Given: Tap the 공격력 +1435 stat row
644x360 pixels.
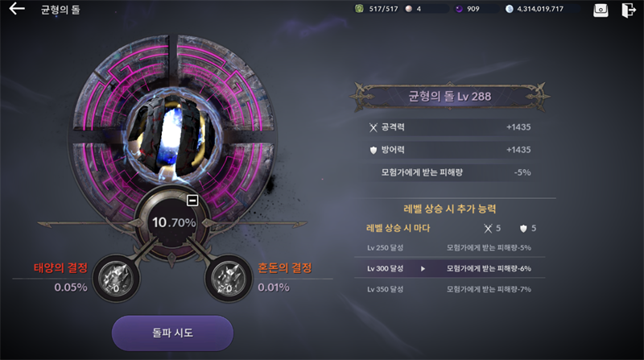Looking at the screenshot, I should tap(450, 127).
